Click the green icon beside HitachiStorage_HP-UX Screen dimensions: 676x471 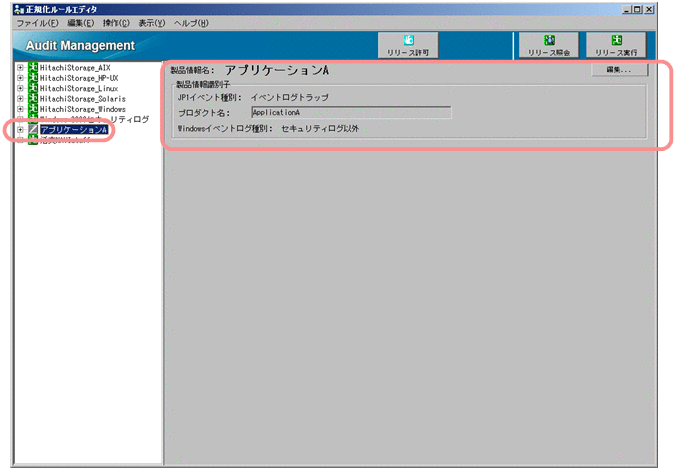(33, 78)
